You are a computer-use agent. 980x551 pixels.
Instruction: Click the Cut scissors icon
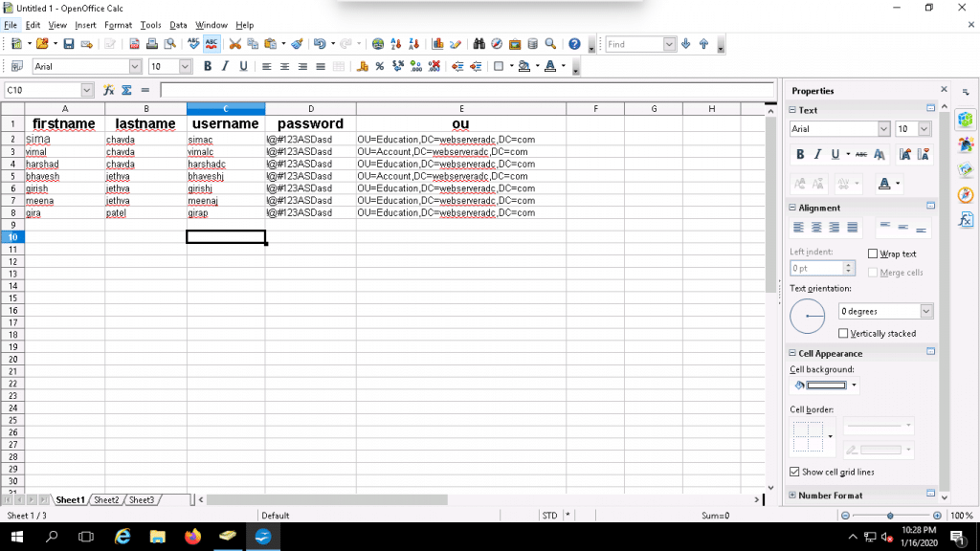(x=235, y=44)
